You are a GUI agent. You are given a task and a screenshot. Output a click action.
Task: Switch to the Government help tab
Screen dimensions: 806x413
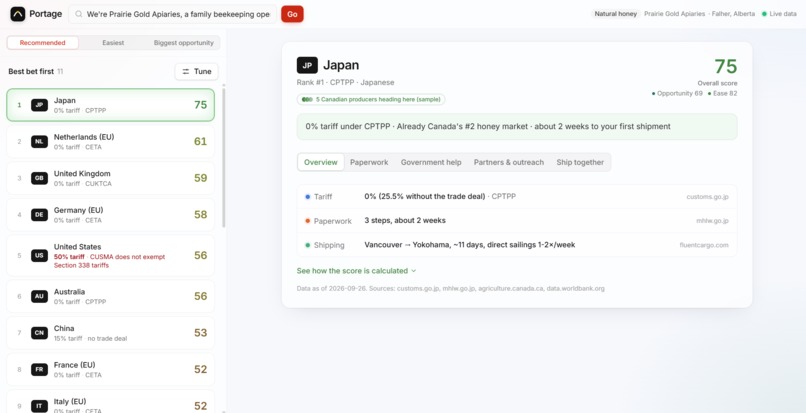coord(431,162)
